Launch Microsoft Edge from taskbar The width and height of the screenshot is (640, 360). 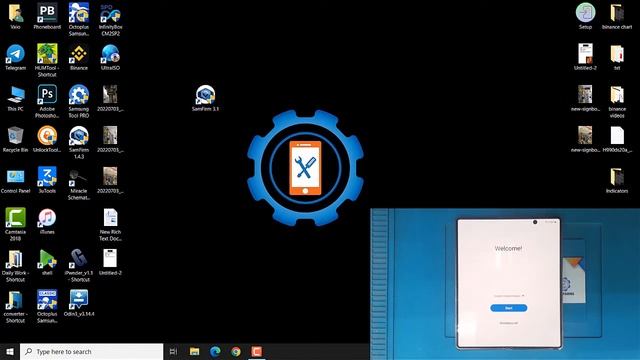click(x=215, y=351)
